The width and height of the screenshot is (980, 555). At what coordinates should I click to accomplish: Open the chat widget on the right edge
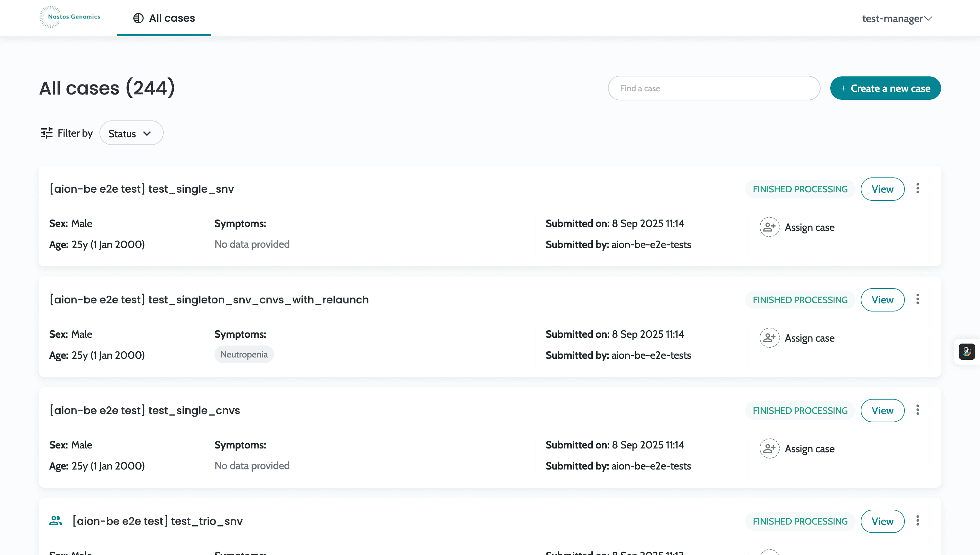967,351
